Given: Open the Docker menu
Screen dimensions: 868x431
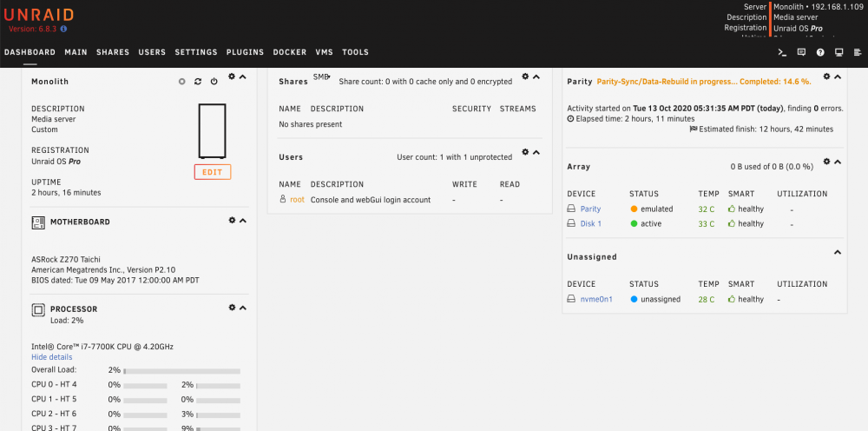Looking at the screenshot, I should click(x=290, y=52).
